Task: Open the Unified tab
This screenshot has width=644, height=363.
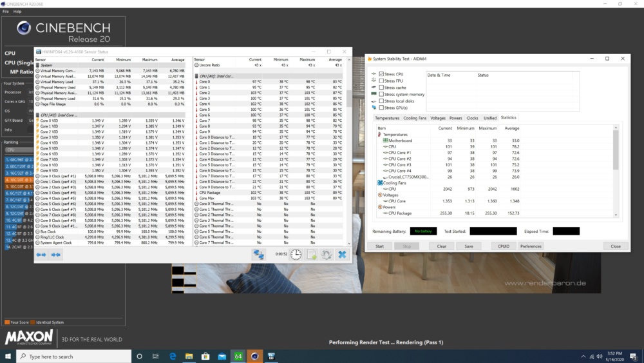Action: (x=489, y=118)
